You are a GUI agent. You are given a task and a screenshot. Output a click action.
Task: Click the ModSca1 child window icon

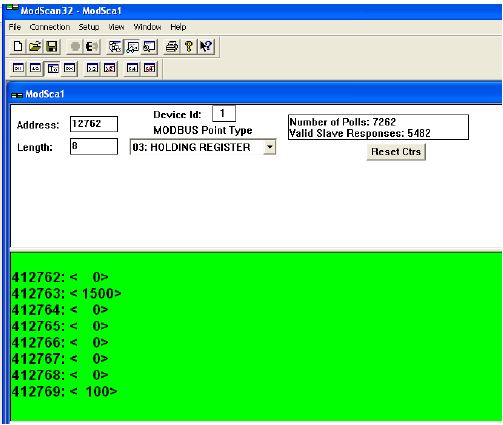(x=17, y=95)
